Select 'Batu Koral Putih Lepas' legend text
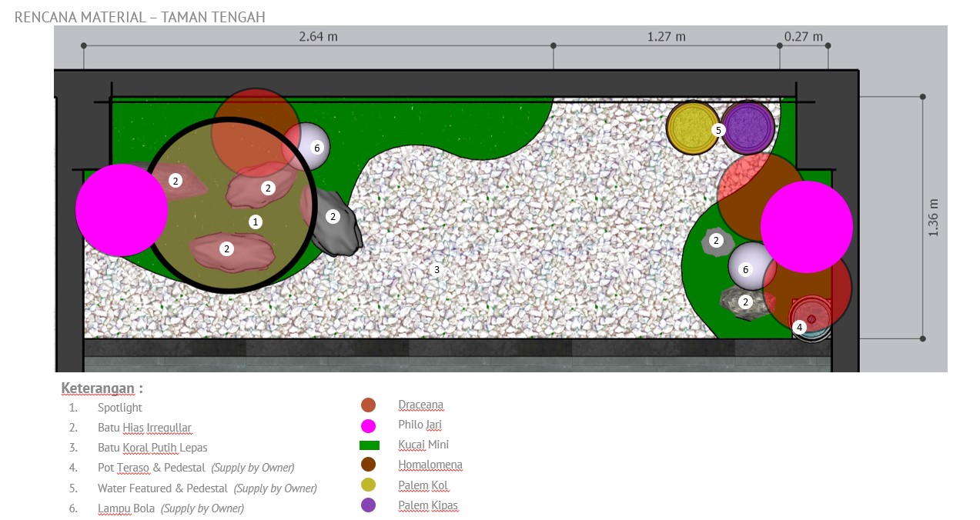 [x=152, y=448]
